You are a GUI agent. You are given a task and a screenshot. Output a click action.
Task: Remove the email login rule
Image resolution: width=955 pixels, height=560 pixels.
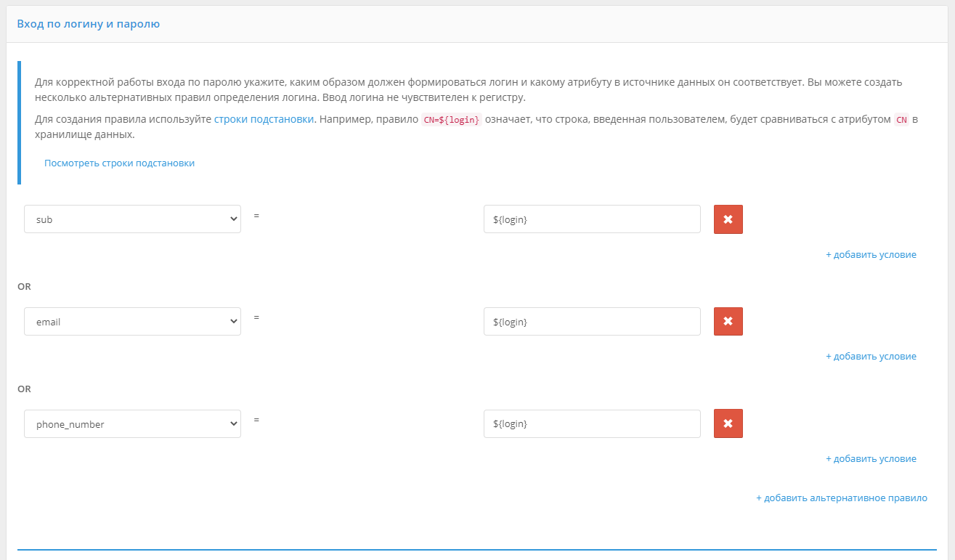click(728, 321)
